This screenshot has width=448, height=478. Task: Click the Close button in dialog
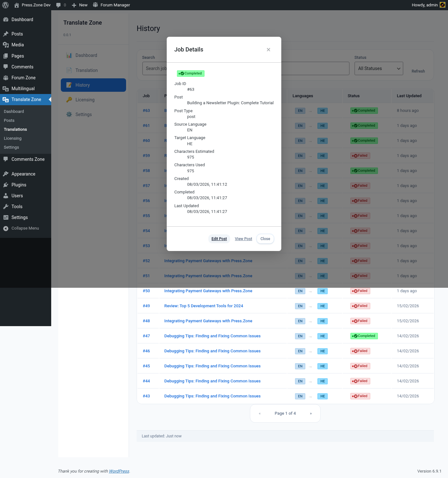(265, 239)
